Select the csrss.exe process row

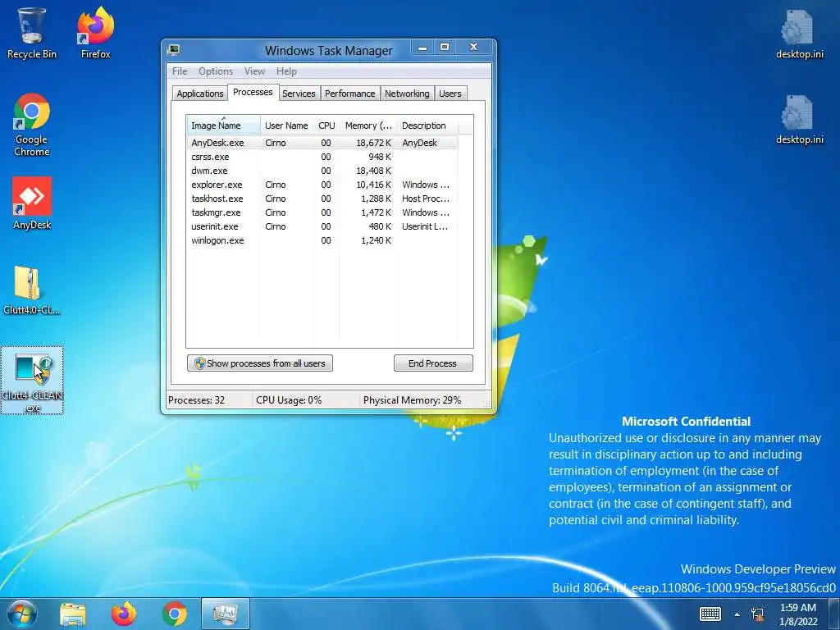(322, 157)
